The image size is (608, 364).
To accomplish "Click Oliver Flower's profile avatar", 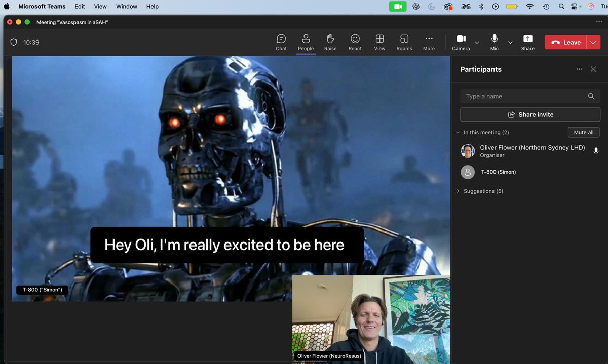I will coord(468,151).
